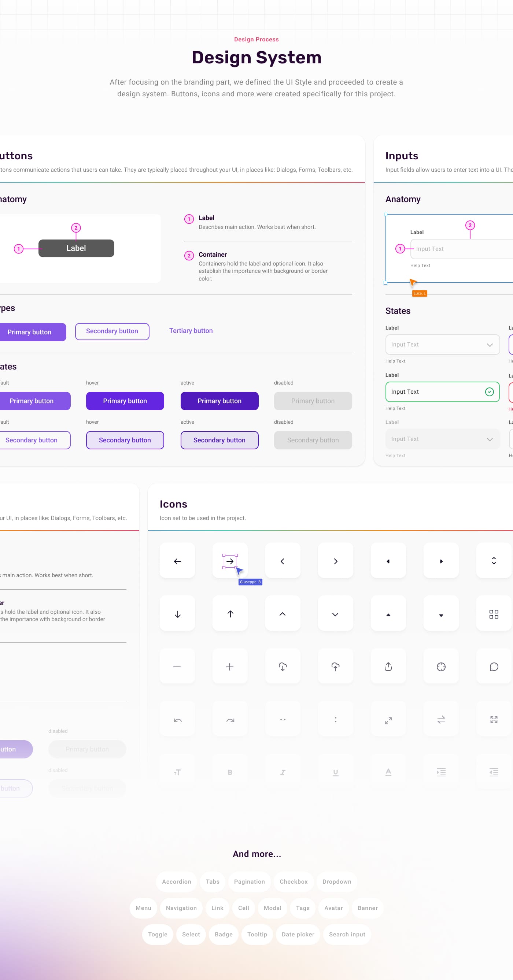
Task: Click the Tertiary button link
Action: point(191,331)
